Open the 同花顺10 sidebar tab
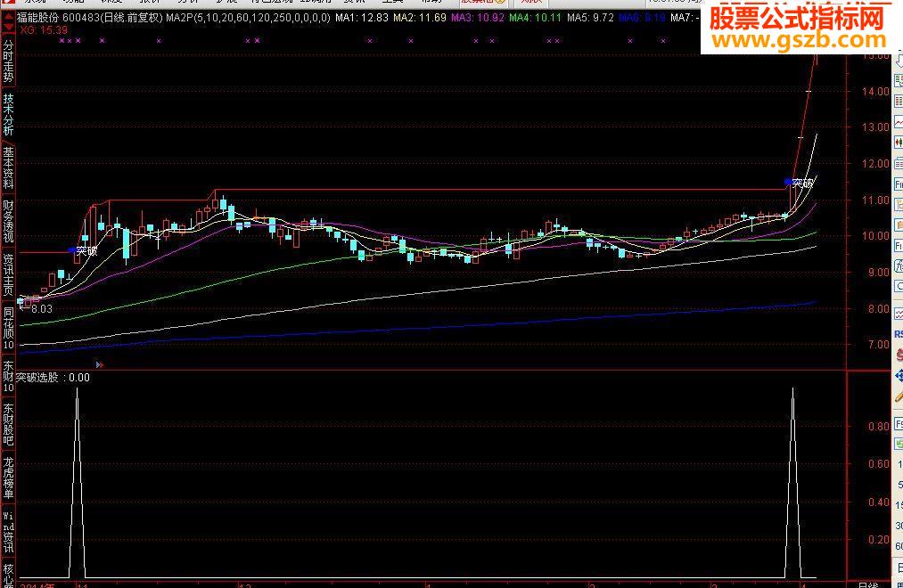The height and width of the screenshot is (588, 903). (x=8, y=328)
